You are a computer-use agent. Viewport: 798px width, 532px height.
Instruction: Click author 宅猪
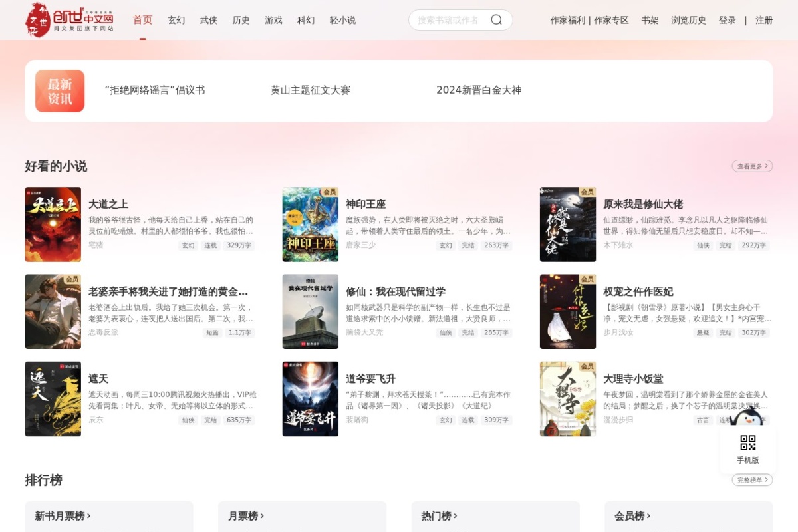(96, 245)
